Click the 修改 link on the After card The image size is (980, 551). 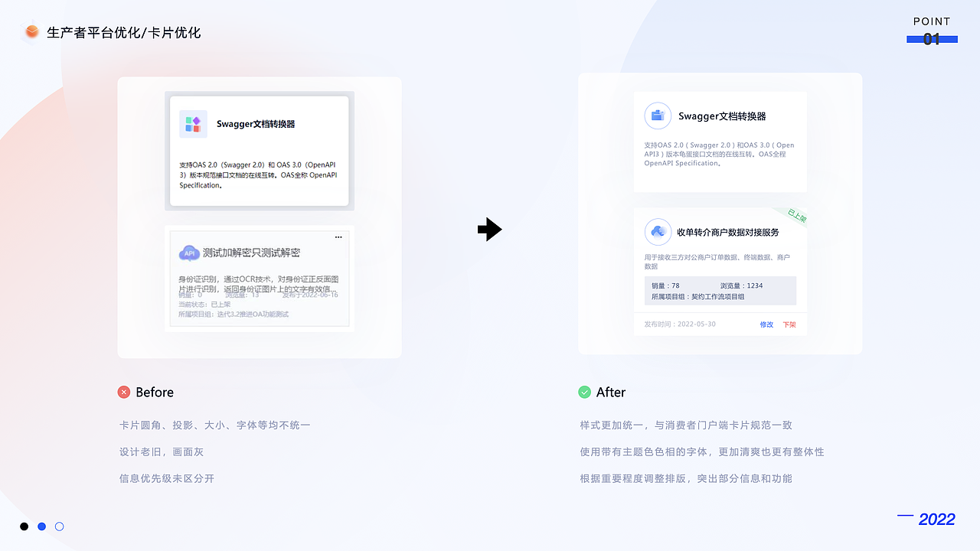point(766,324)
